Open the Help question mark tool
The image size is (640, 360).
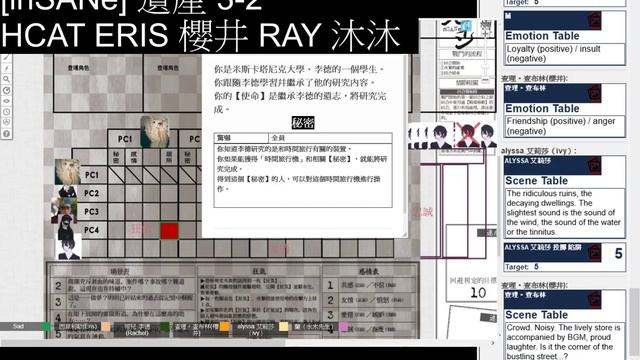6,133
